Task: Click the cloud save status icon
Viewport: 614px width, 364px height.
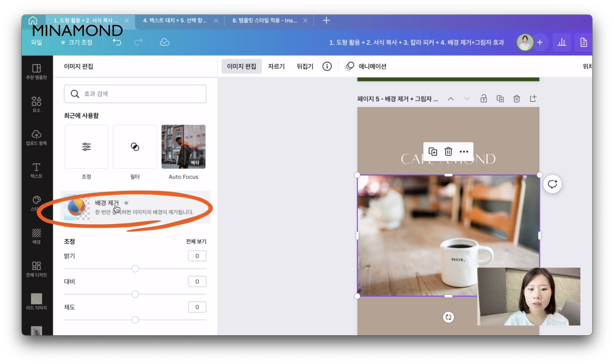Action: 165,42
